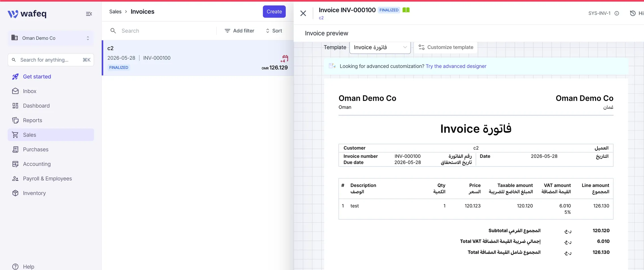644x270 pixels.
Task: Click the Help question mark icon
Action: [x=15, y=267]
